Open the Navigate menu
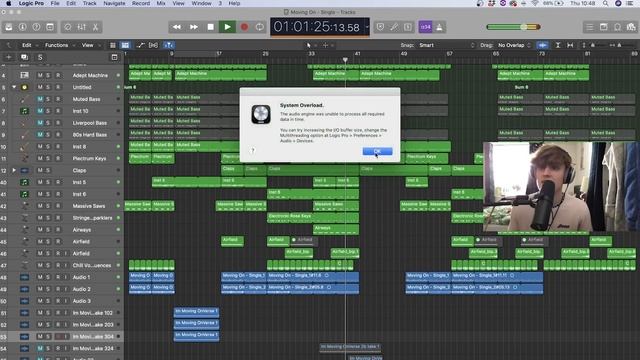Viewport: 640px width, 360px height. click(x=114, y=3)
